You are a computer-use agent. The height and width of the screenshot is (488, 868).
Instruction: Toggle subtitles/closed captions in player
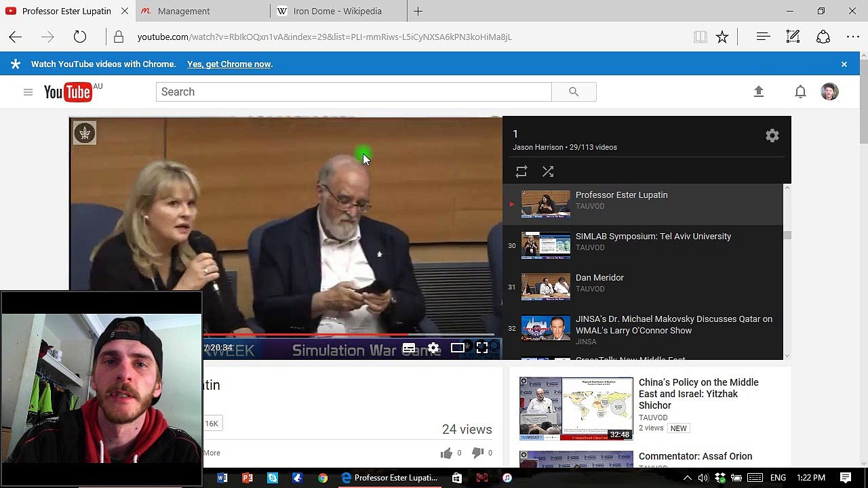pyautogui.click(x=409, y=348)
